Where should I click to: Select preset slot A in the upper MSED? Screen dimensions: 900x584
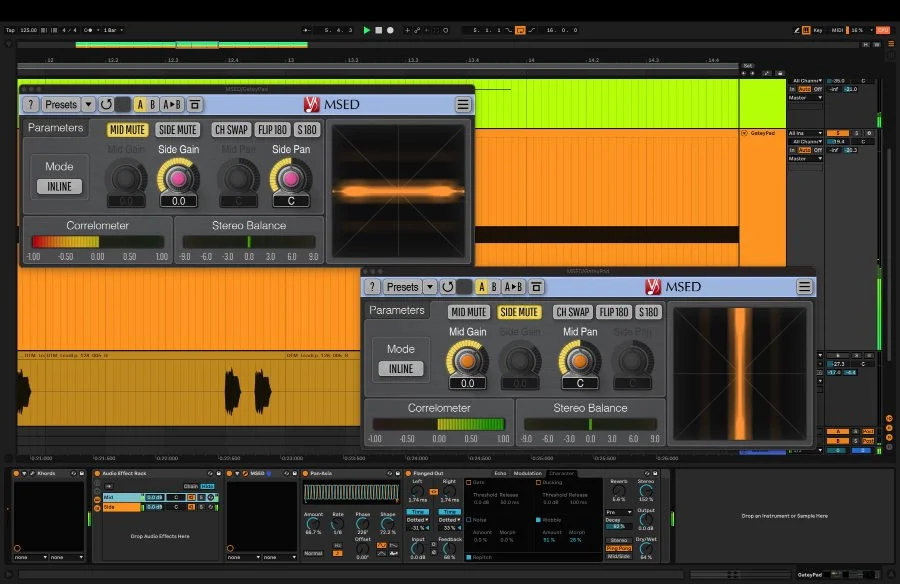pos(139,105)
